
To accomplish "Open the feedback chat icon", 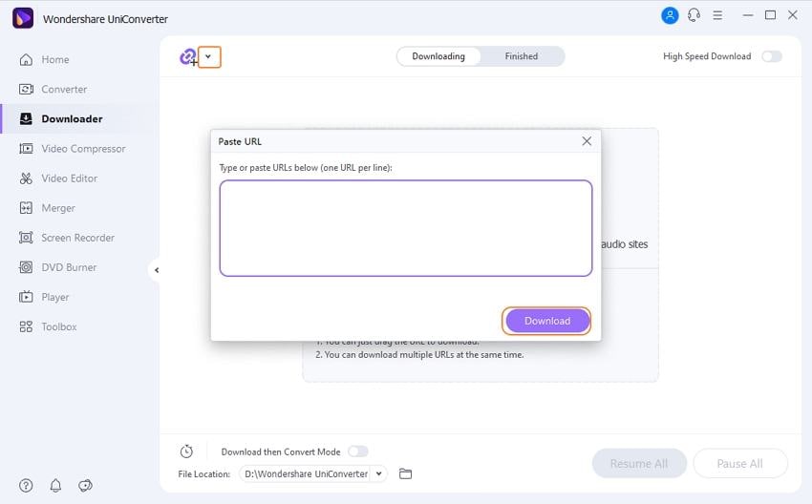I will pyautogui.click(x=85, y=485).
